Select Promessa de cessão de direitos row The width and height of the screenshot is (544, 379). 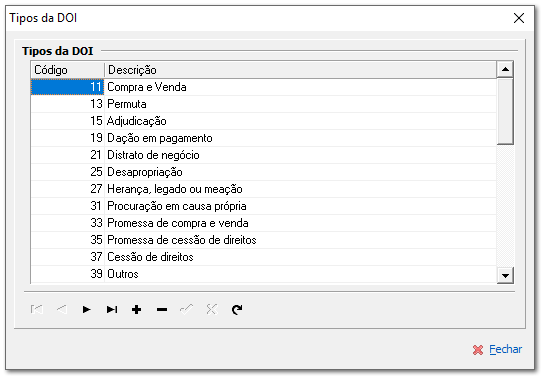[264, 240]
